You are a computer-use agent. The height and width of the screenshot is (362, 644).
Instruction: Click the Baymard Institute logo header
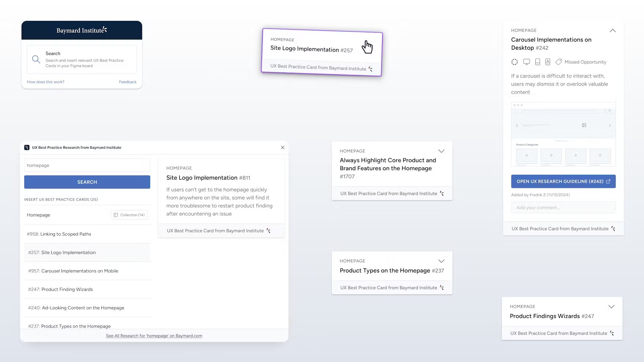coord(82,30)
